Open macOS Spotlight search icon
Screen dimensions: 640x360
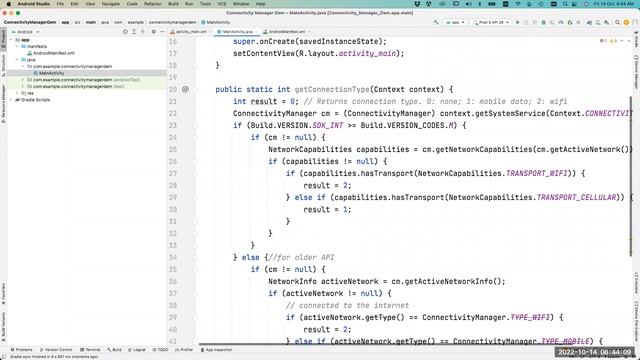pos(565,4)
